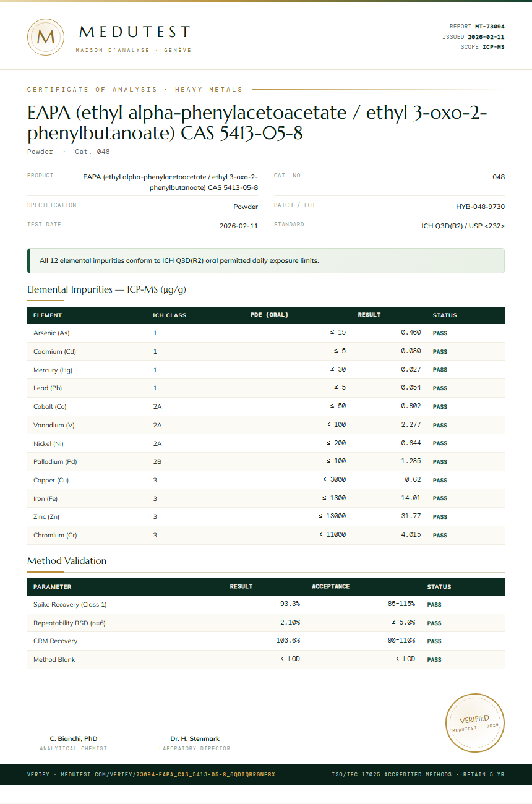Viewport: 532px width, 804px height.
Task: Click the Lead (Pb) row label
Action: pyautogui.click(x=48, y=388)
